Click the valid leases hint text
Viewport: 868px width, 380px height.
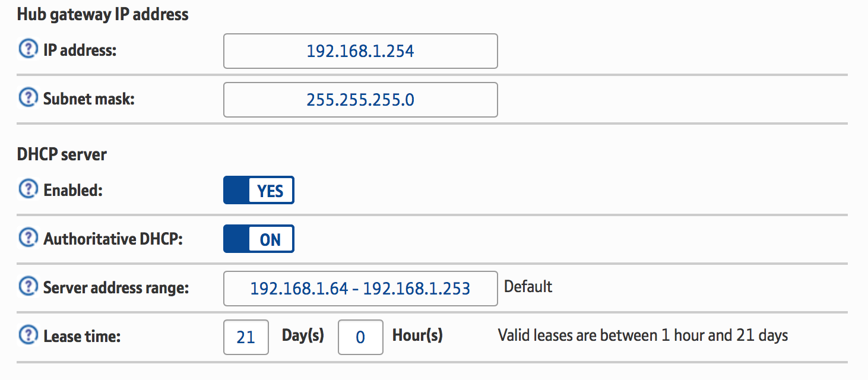coord(642,335)
